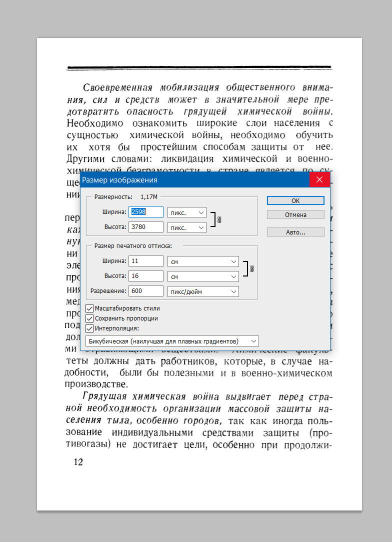Viewport: 392px width, 542px height.
Task: Click the pixel Ширина field with 2598
Action: tap(146, 212)
